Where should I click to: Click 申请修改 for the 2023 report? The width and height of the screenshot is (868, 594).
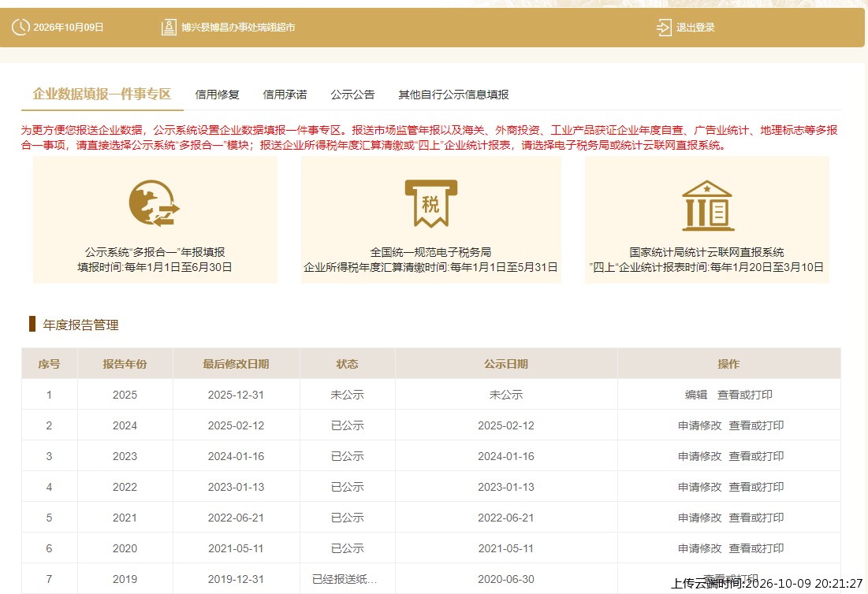[700, 456]
